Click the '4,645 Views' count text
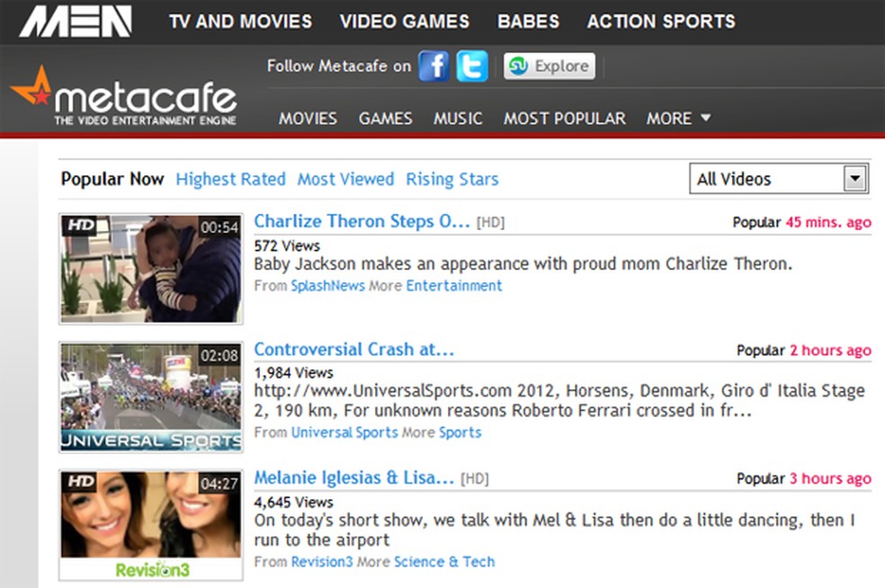Screen dimensions: 885x588 [x=293, y=503]
